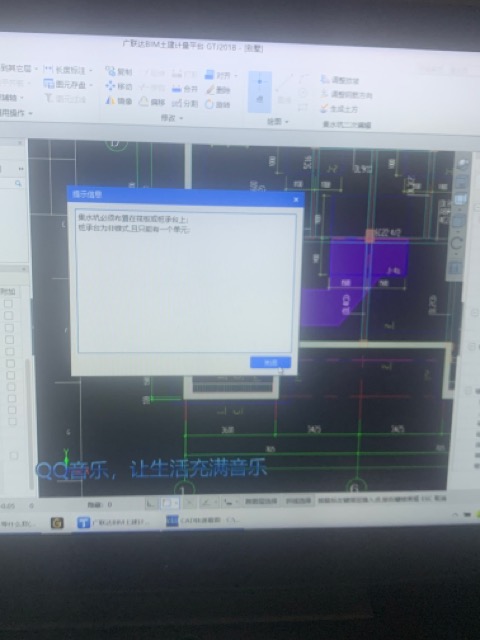The width and height of the screenshot is (480, 640).
Task: Open the 图元存盘 dropdown arrow
Action: tap(90, 85)
